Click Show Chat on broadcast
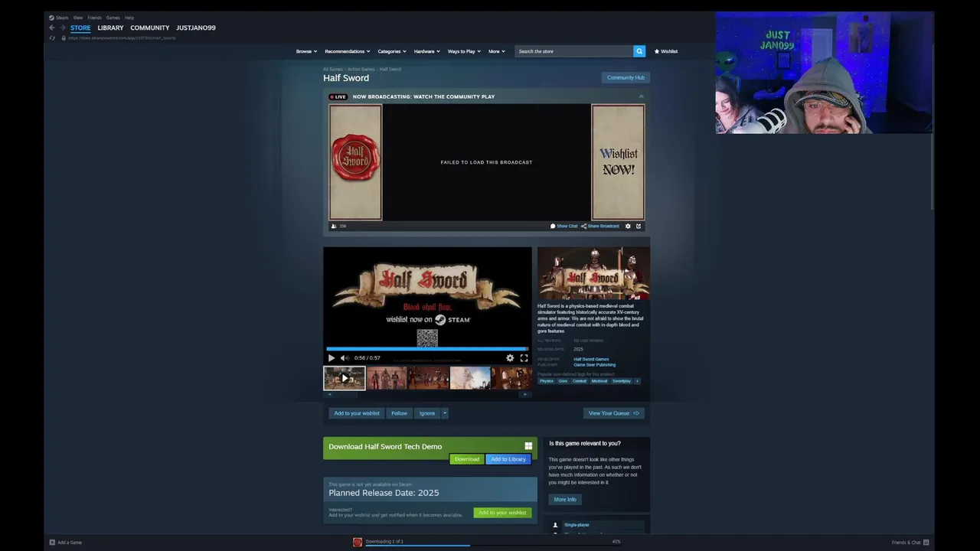This screenshot has width=980, height=551. click(564, 226)
